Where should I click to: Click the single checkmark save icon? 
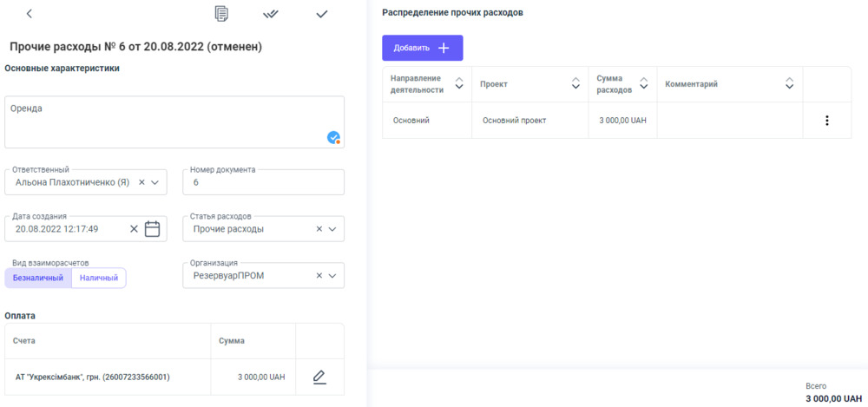tap(322, 14)
